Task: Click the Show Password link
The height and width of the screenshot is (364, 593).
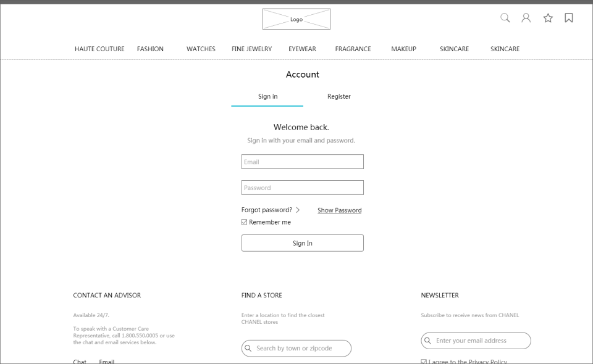Action: pyautogui.click(x=340, y=210)
